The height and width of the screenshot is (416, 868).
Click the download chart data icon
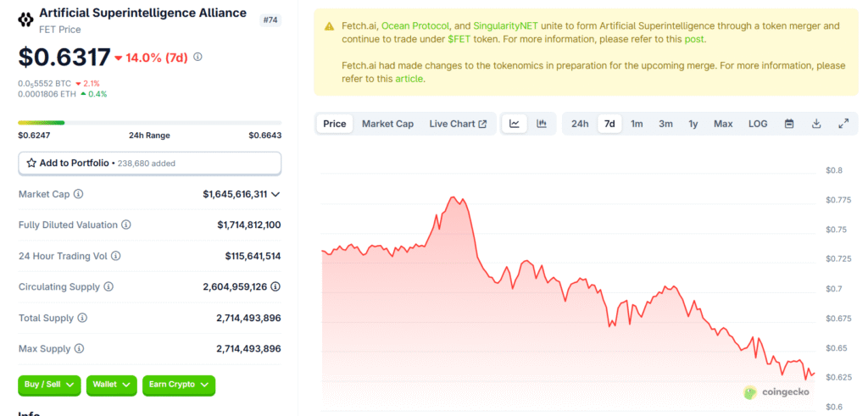pos(816,124)
